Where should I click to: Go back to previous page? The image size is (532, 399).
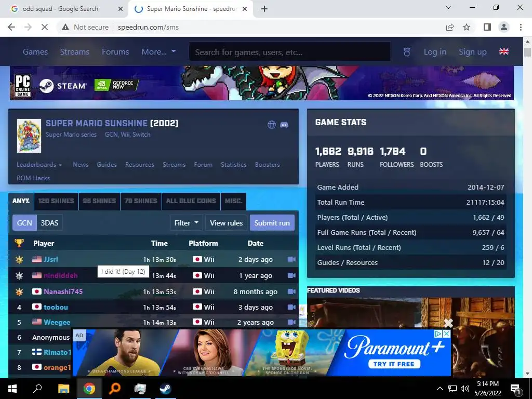pyautogui.click(x=11, y=27)
